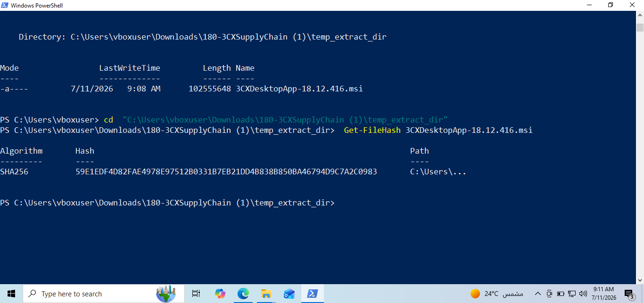Screen dimensions: 644x303
Task: Click the Directory path line
Action: (203, 37)
